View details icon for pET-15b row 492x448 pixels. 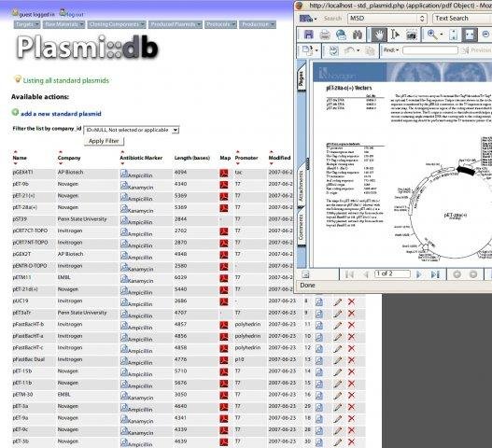(319, 372)
